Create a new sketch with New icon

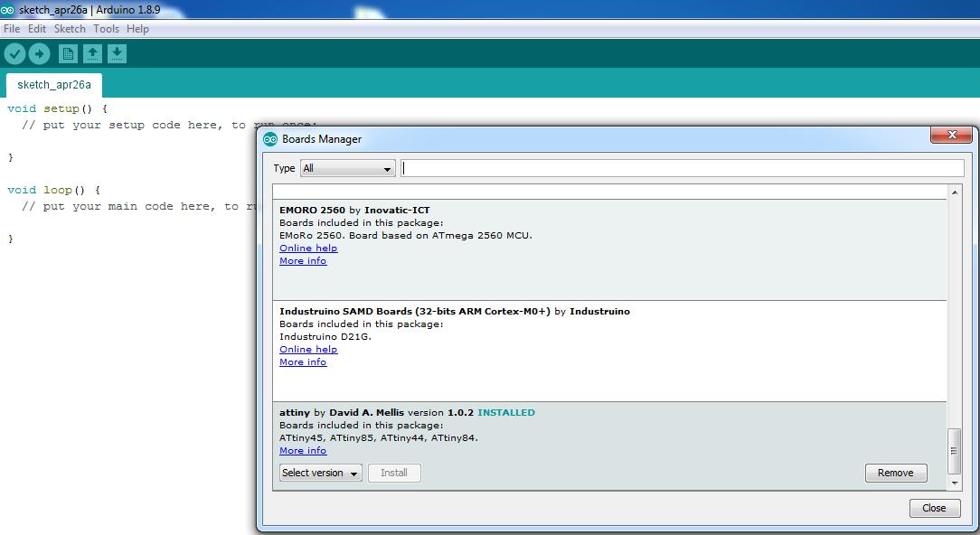[x=68, y=53]
